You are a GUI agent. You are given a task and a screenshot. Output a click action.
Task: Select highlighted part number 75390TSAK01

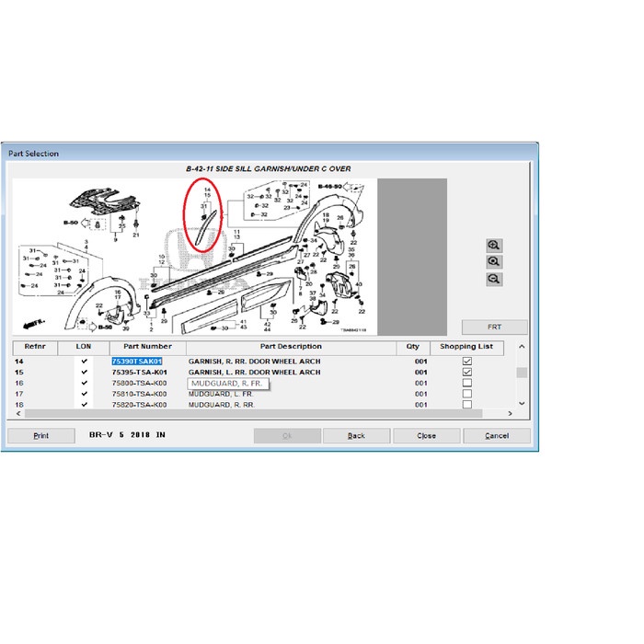pos(137,362)
